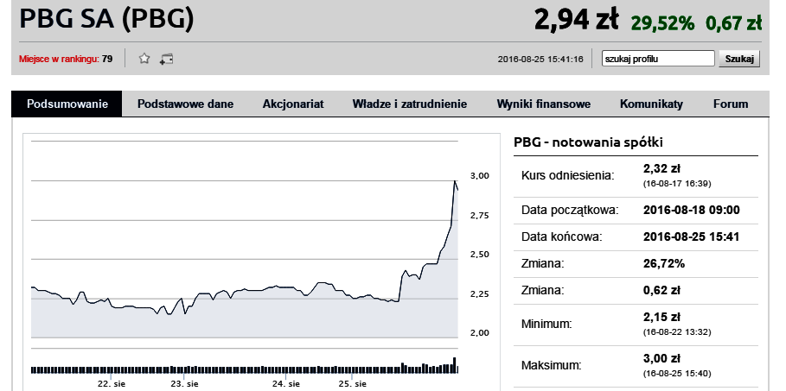Focus the szukaj profilu search field
The image size is (786, 391).
658,59
